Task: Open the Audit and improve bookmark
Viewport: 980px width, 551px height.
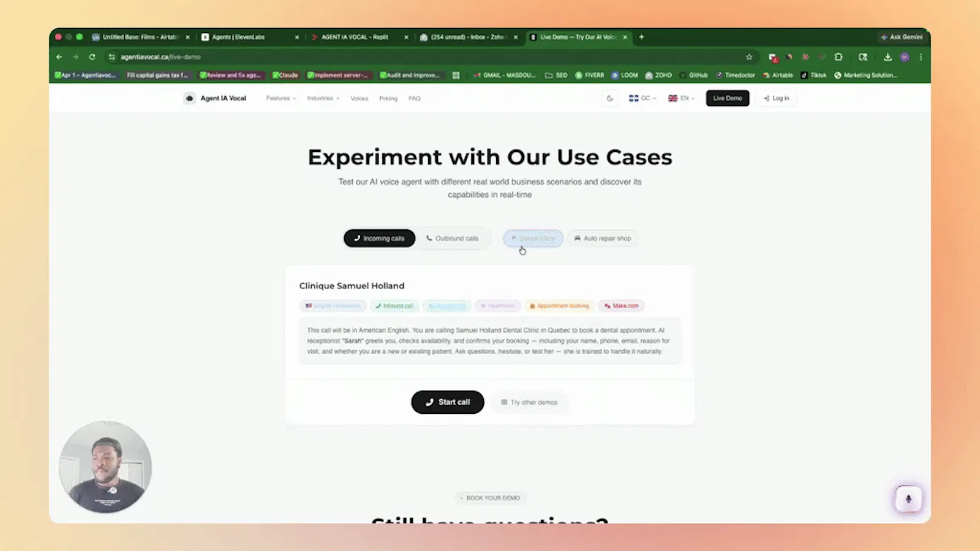Action: tap(410, 75)
